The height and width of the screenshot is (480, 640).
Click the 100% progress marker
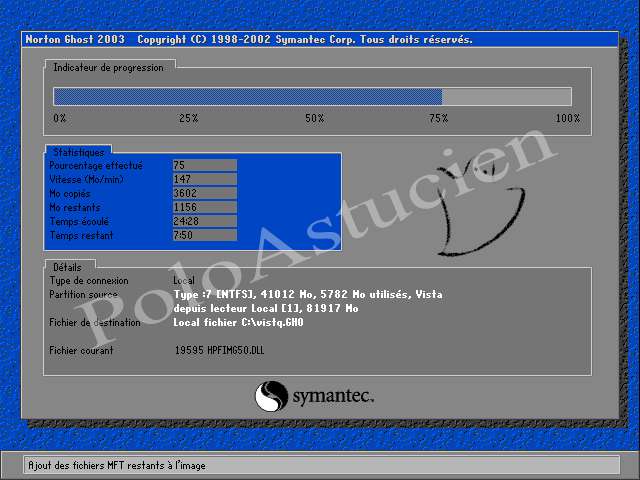click(568, 118)
